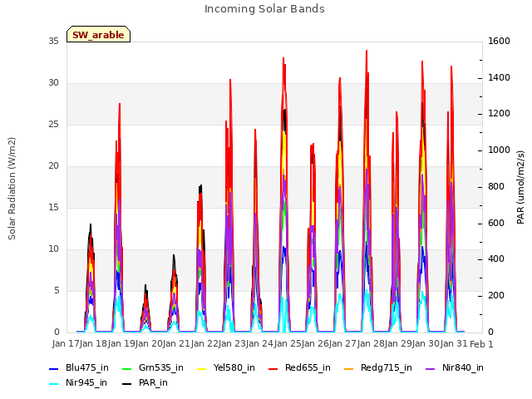Toggle the Nir840_in legend entry
The width and height of the screenshot is (532, 399).
(x=455, y=367)
